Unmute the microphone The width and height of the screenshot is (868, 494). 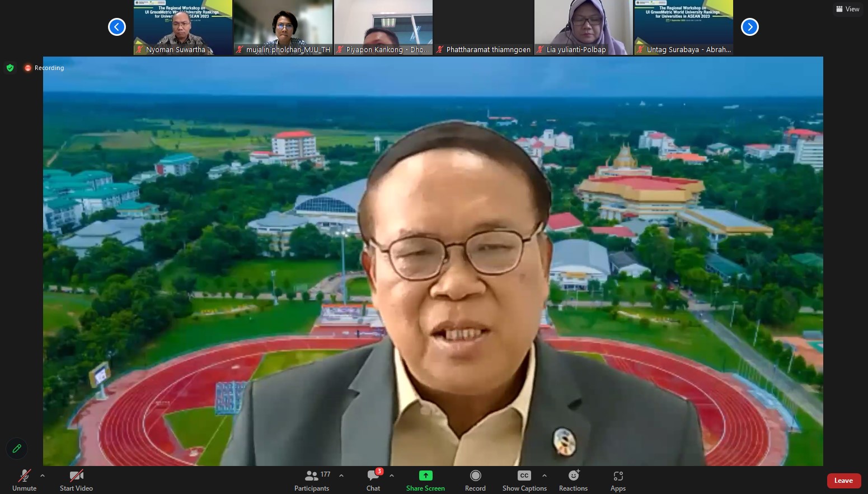click(x=24, y=476)
